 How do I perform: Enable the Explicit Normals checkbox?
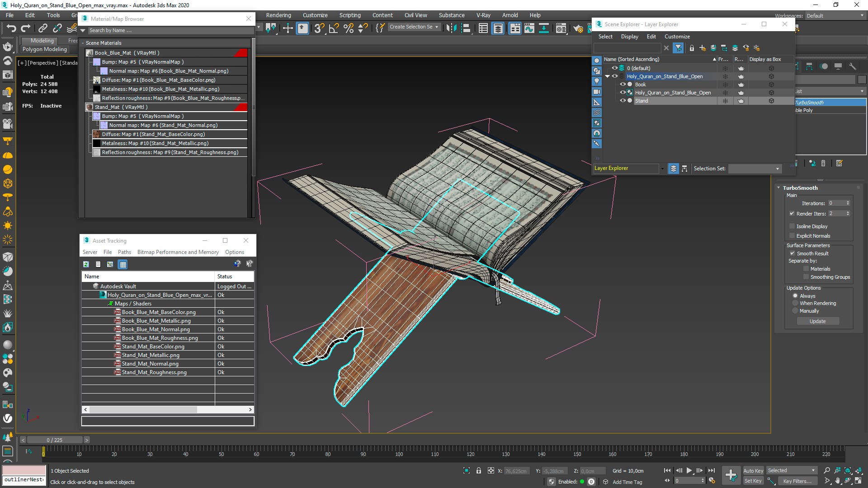(792, 236)
